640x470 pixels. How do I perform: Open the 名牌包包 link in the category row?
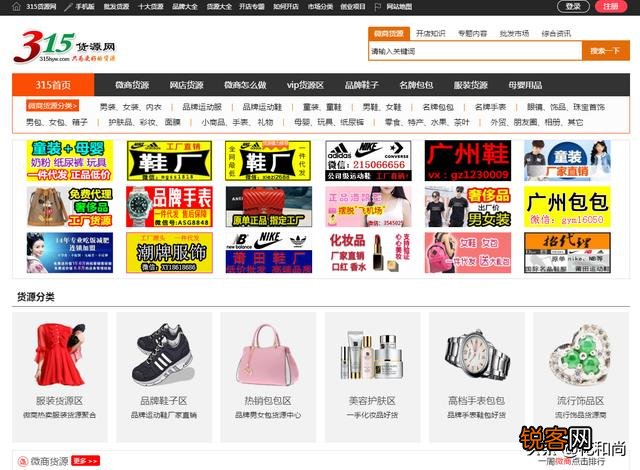(x=438, y=107)
